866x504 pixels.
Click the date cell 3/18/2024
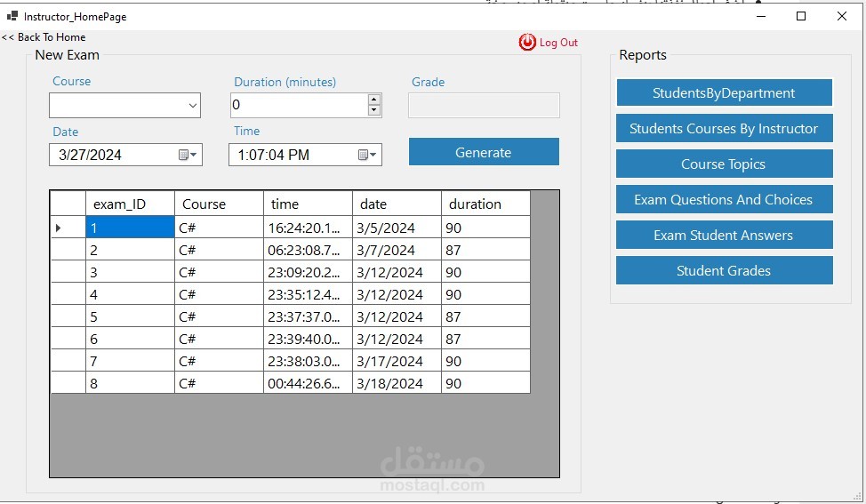click(397, 382)
